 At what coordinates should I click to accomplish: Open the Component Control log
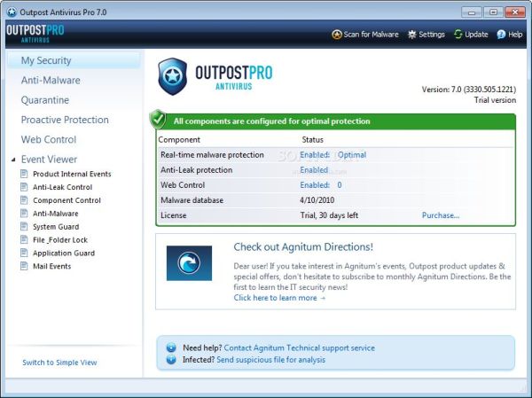pos(66,200)
